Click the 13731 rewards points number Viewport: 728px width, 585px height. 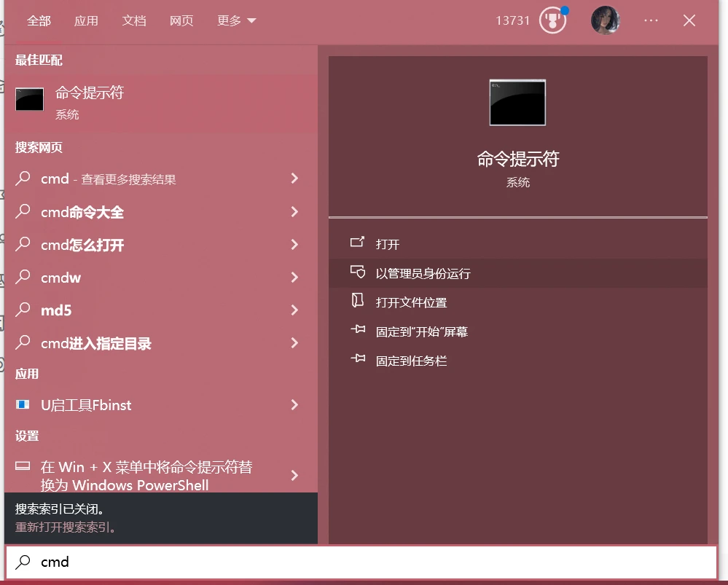click(512, 21)
